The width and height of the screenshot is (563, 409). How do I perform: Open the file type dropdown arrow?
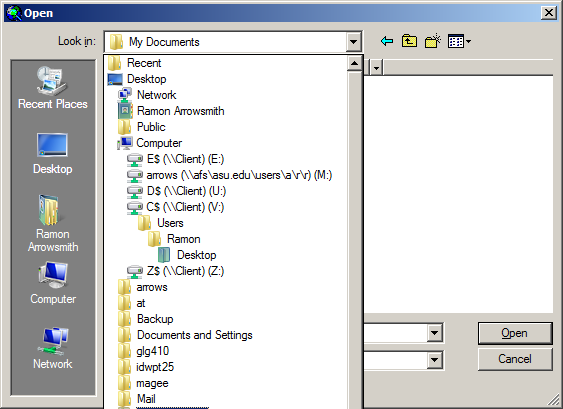[434, 359]
